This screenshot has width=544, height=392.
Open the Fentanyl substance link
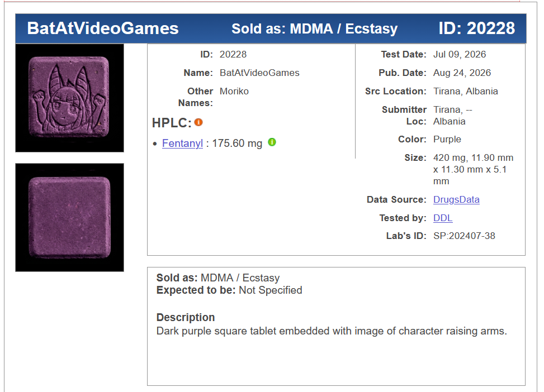(182, 143)
